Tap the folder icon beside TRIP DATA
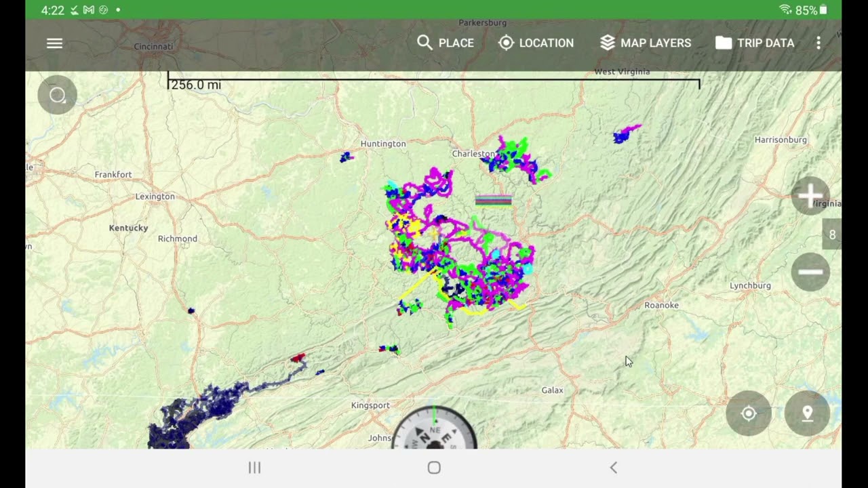 724,43
